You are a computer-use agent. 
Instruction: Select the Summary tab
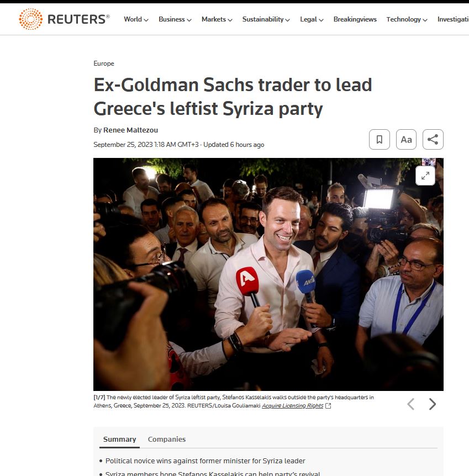[x=120, y=439]
